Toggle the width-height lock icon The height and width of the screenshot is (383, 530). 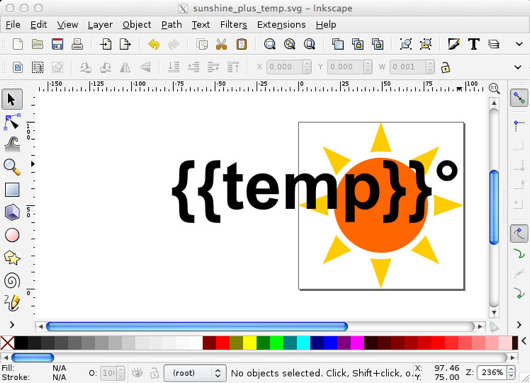pyautogui.click(x=445, y=67)
